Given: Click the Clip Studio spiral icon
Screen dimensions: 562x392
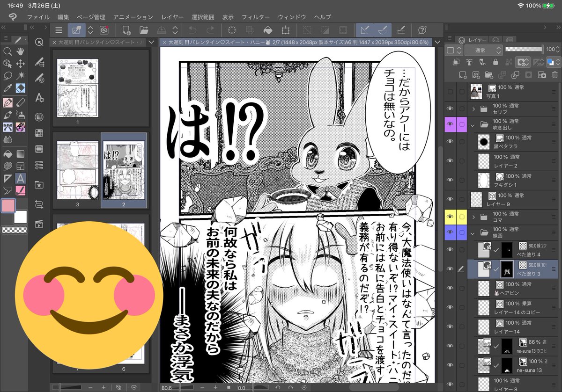Looking at the screenshot, I should pyautogui.click(x=104, y=30).
